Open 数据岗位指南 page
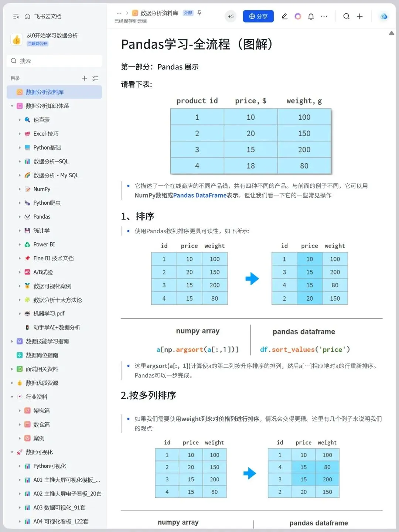Image resolution: width=399 pixels, height=532 pixels. [x=42, y=355]
